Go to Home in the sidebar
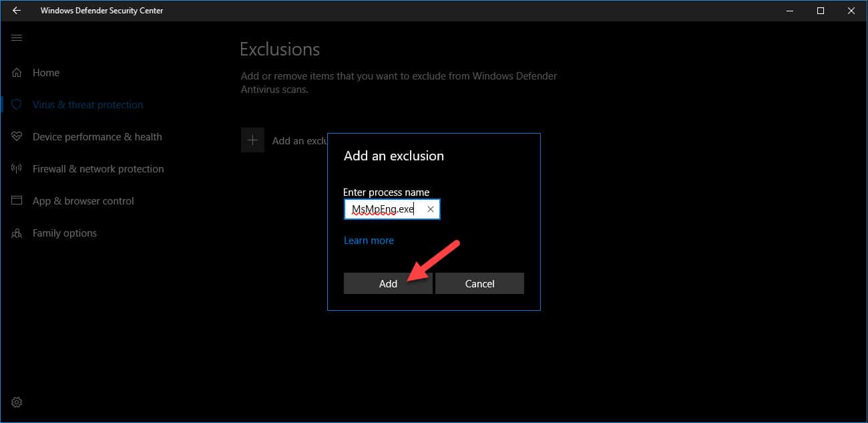Viewport: 868px width, 423px height. coord(46,73)
